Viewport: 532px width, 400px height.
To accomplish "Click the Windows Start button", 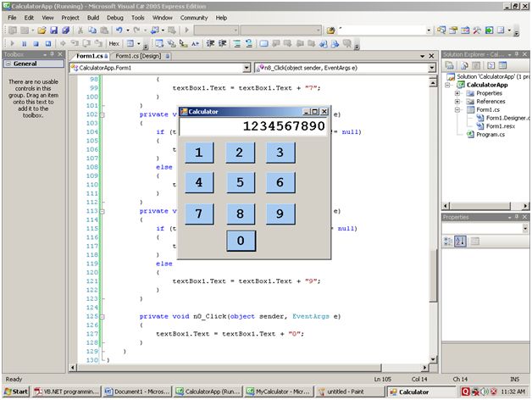I will tap(16, 392).
